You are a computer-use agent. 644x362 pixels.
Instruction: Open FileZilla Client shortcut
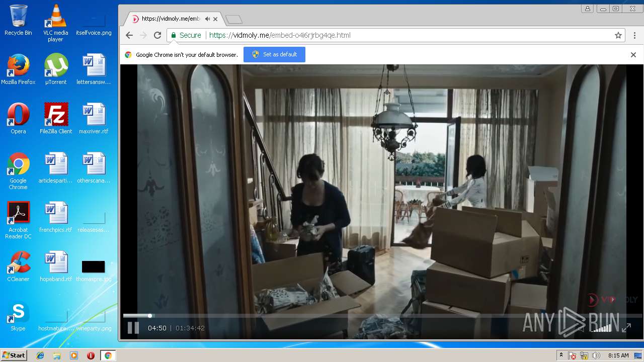click(56, 119)
